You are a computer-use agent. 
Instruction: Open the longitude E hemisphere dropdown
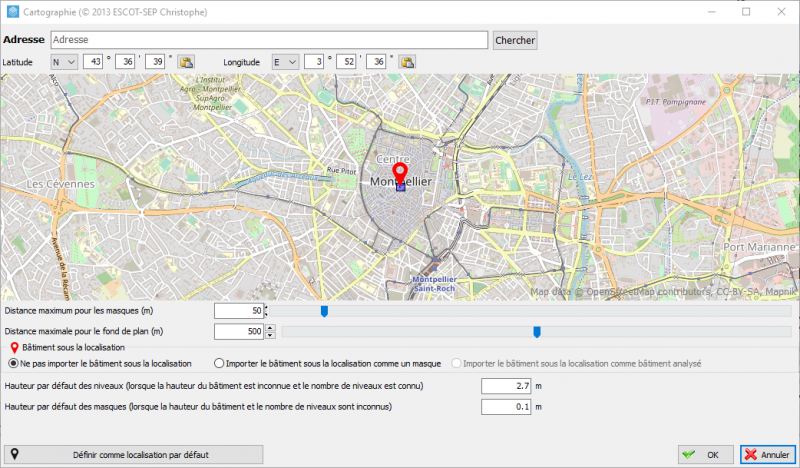coord(285,62)
